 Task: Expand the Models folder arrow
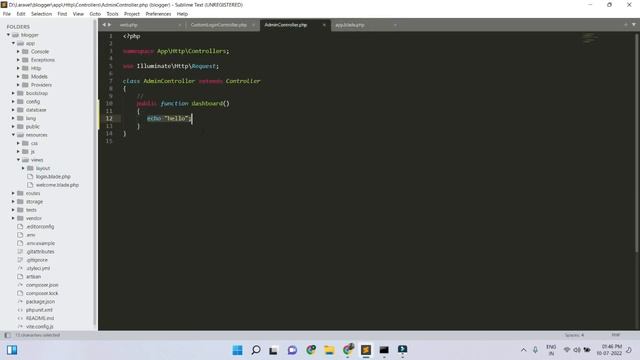(x=18, y=76)
